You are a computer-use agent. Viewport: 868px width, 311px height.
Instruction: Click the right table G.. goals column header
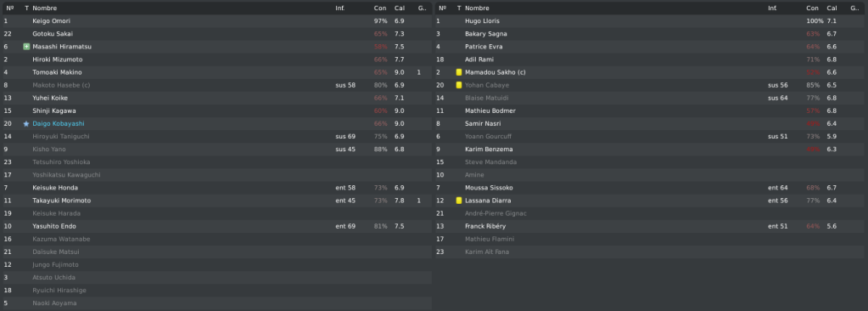(x=854, y=8)
